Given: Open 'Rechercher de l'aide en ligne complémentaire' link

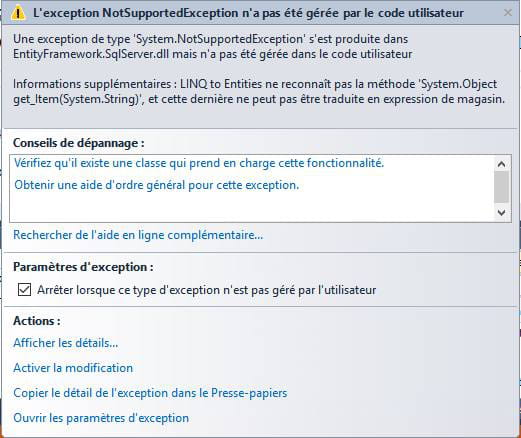Looking at the screenshot, I should coord(138,235).
